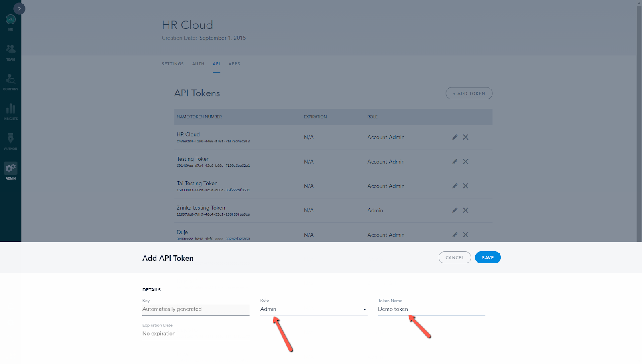Delete the Testing Token entry
This screenshot has width=642, height=364.
coord(465,162)
